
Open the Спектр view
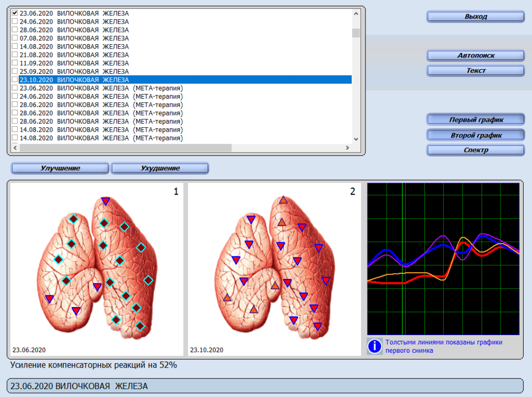(x=476, y=150)
